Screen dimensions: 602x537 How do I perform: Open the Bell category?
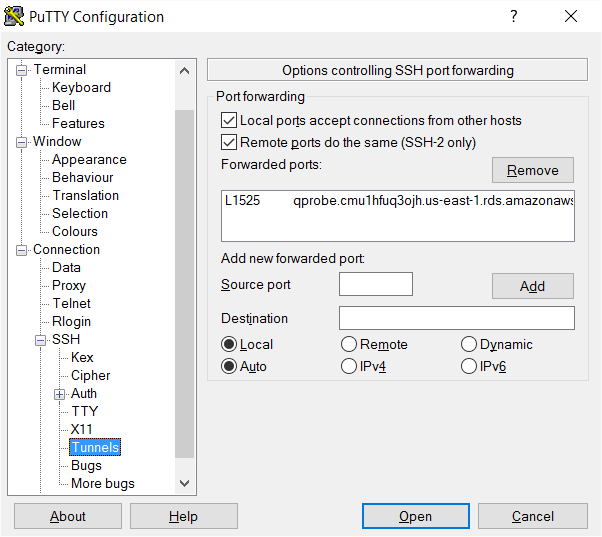(x=63, y=106)
